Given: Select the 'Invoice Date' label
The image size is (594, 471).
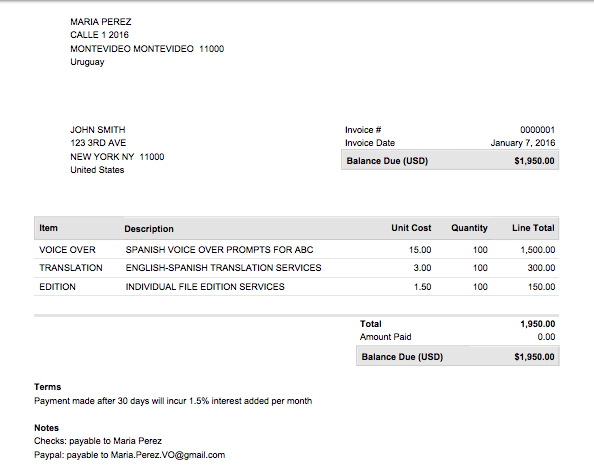Looking at the screenshot, I should click(370, 143).
